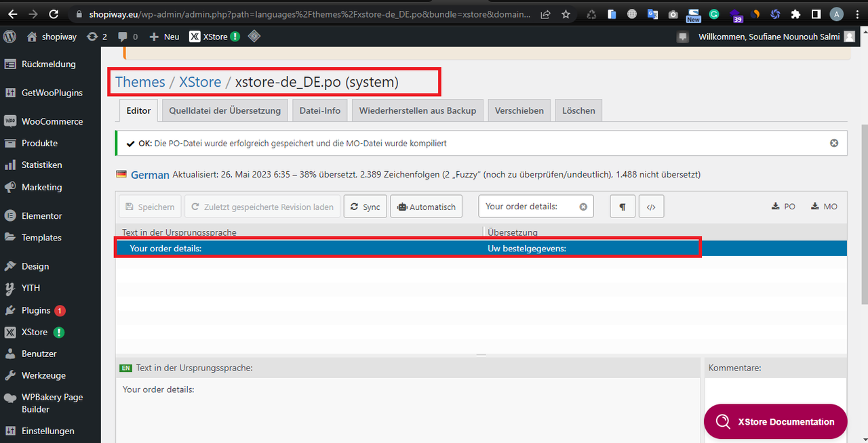Follow the XStore breadcrumb link
The width and height of the screenshot is (868, 443).
pyautogui.click(x=200, y=82)
